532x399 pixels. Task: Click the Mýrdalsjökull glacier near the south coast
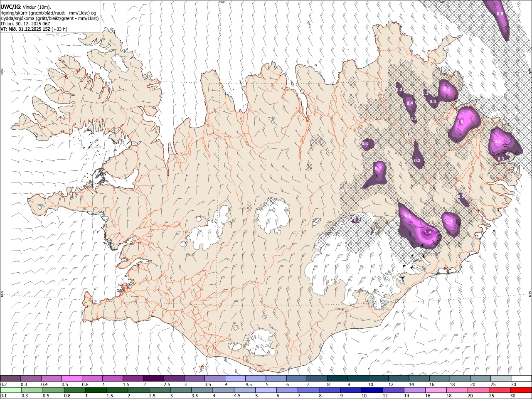point(261,343)
